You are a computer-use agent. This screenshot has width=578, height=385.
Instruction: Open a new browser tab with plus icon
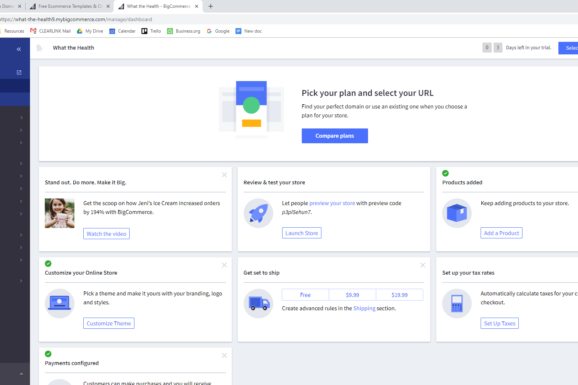point(210,6)
